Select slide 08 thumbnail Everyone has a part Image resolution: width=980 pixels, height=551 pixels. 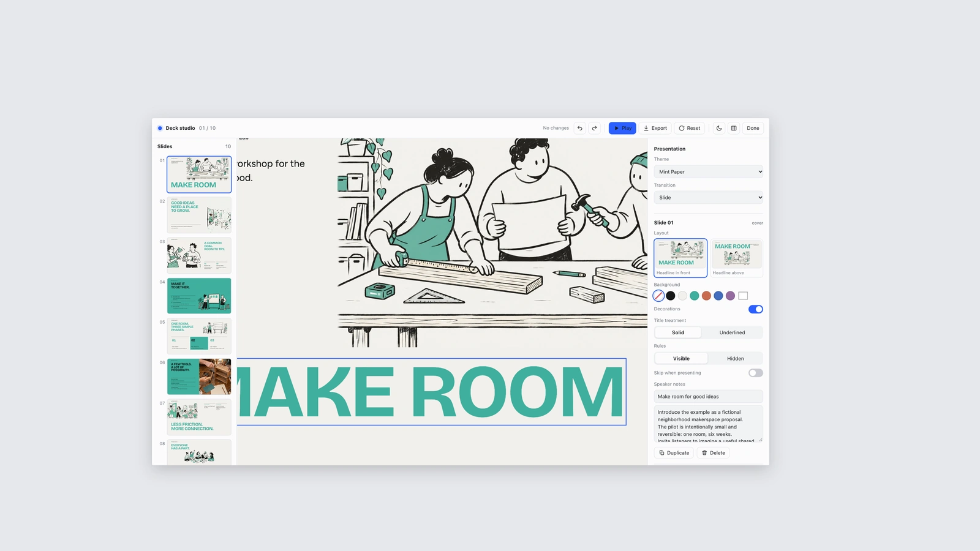[199, 452]
